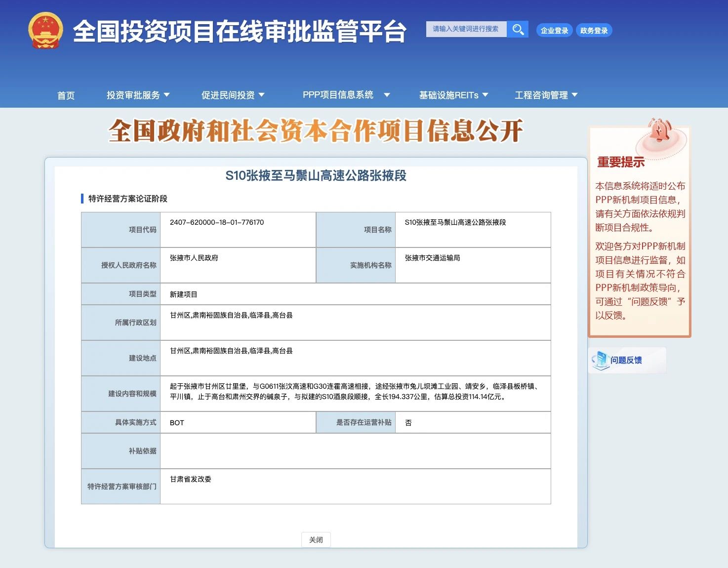
Task: Click the 建设地点 value text
Action: [231, 351]
